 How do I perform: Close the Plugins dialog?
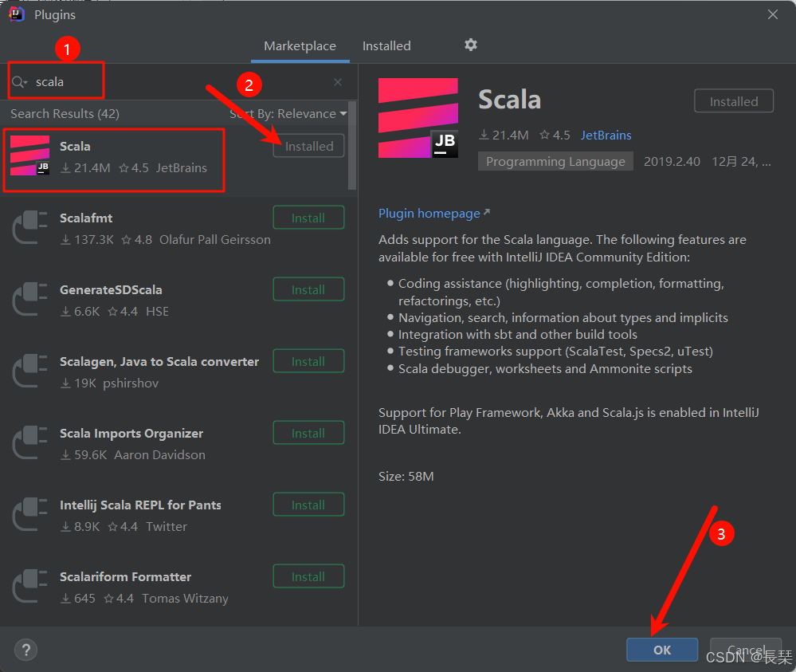point(773,14)
